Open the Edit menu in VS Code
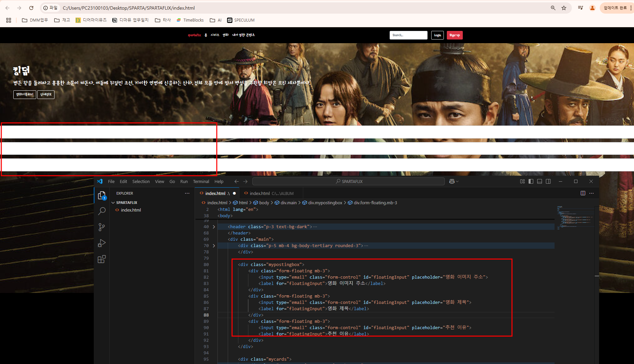The width and height of the screenshot is (634, 364). coord(123,182)
